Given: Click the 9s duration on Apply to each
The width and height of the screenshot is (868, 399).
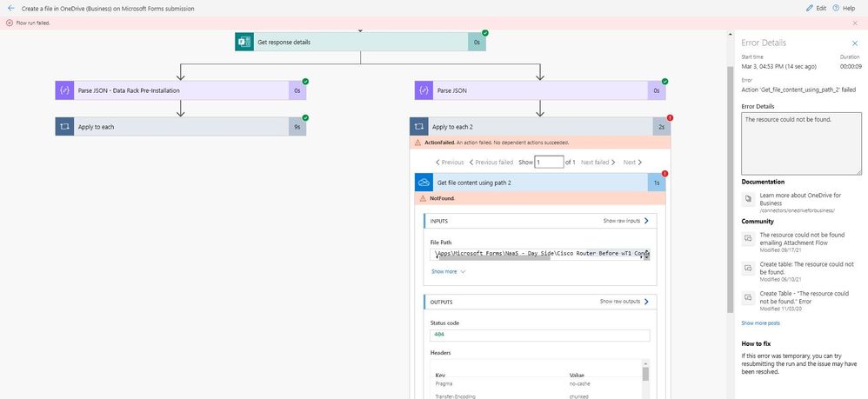Looking at the screenshot, I should tap(297, 127).
